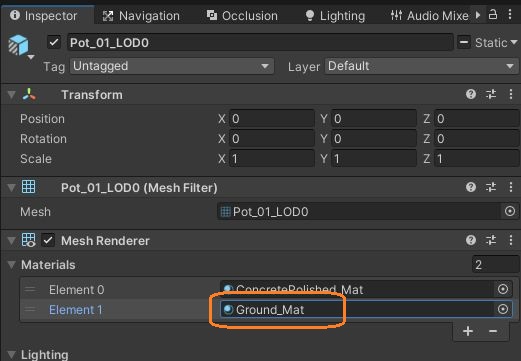This screenshot has height=361, width=521.
Task: Click the Ground_Mat material field
Action: point(357,309)
